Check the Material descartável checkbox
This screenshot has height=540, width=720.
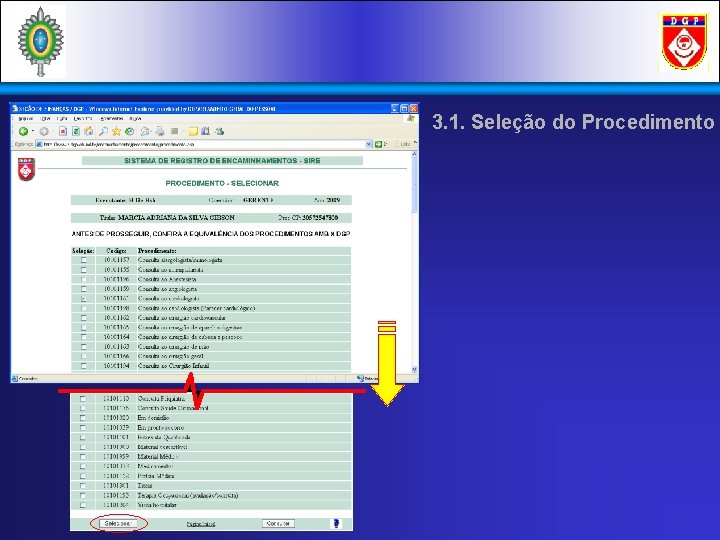[83, 447]
